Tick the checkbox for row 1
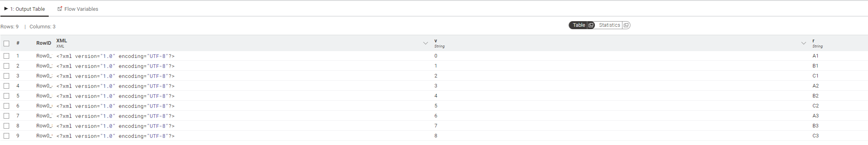 tap(6, 56)
